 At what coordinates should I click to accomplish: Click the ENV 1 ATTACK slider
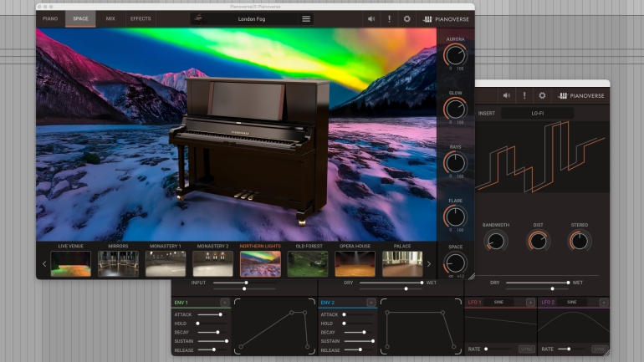click(x=212, y=315)
